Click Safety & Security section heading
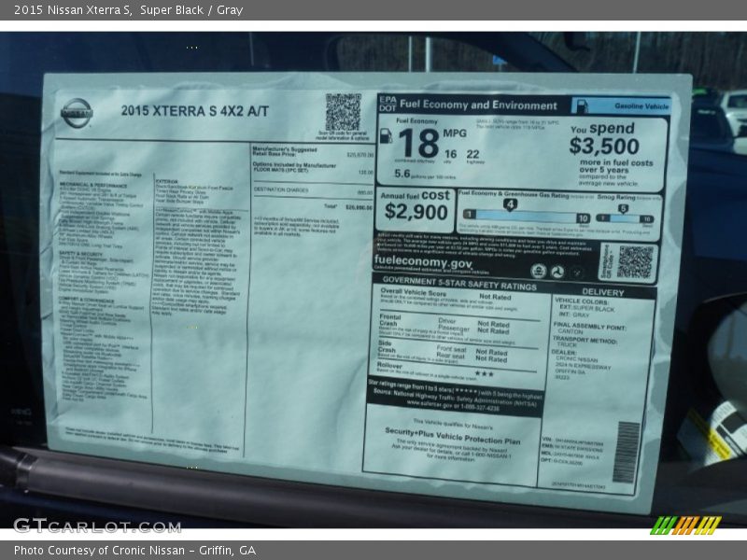Image resolution: width=747 pixels, height=560 pixels. [x=80, y=254]
